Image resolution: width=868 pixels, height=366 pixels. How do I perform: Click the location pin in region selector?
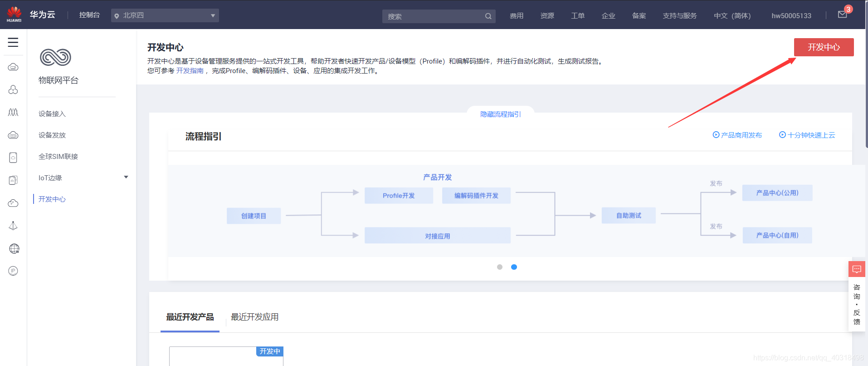pyautogui.click(x=117, y=16)
